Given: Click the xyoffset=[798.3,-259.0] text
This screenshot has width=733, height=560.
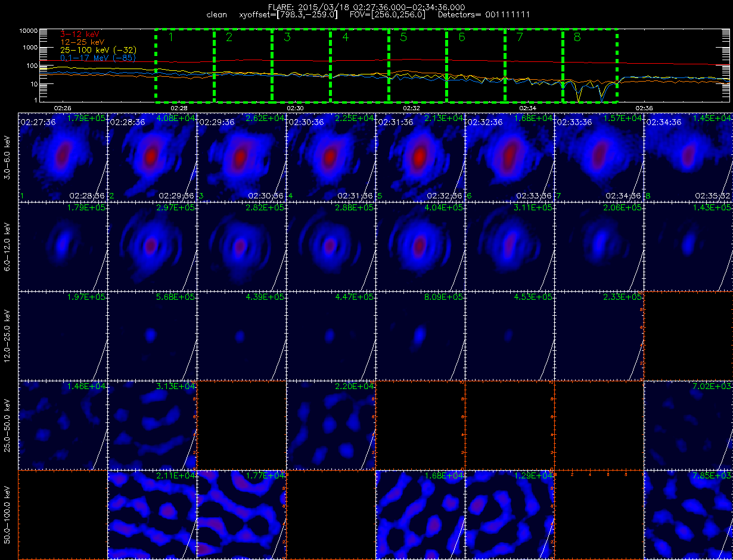Looking at the screenshot, I should pos(288,14).
